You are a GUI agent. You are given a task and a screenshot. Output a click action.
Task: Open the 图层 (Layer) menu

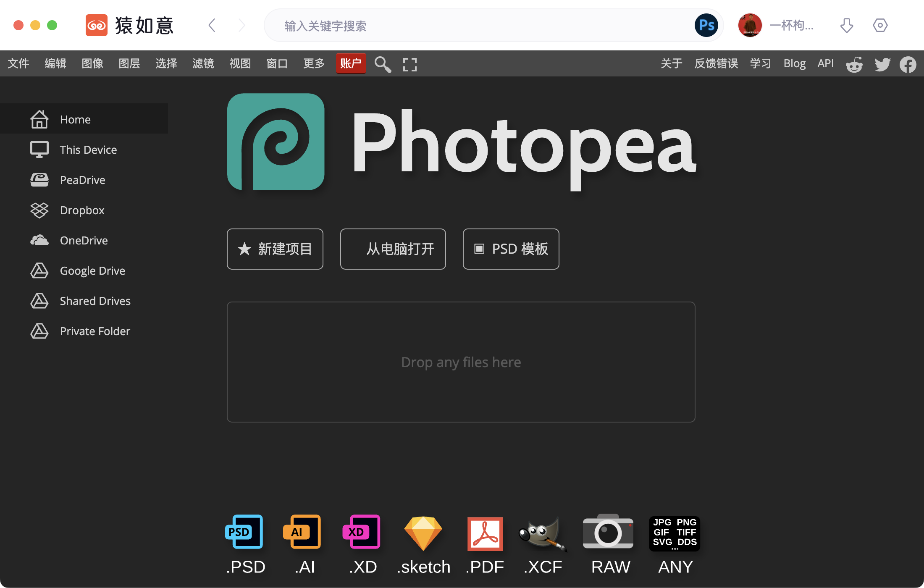129,63
